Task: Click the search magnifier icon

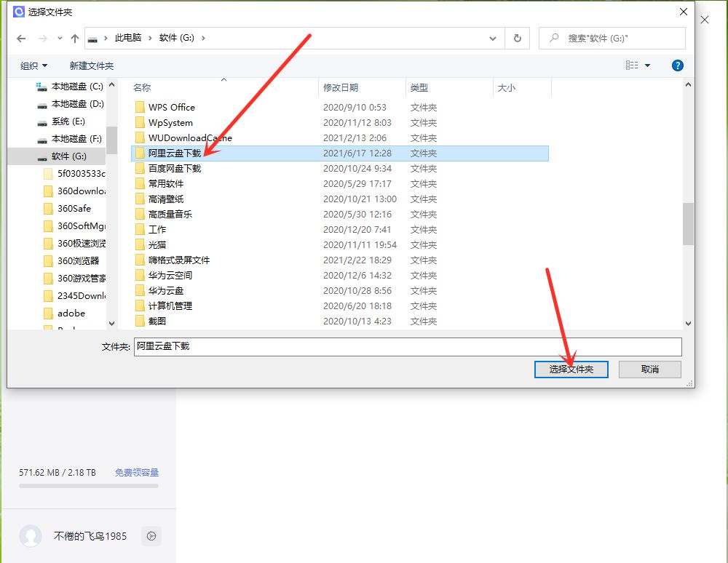Action: [x=554, y=38]
